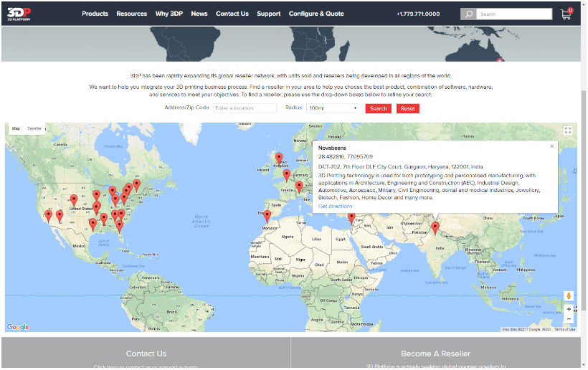Click the map pin over United Kingdom
Viewport: 588px width, 370px height.
pyautogui.click(x=279, y=158)
